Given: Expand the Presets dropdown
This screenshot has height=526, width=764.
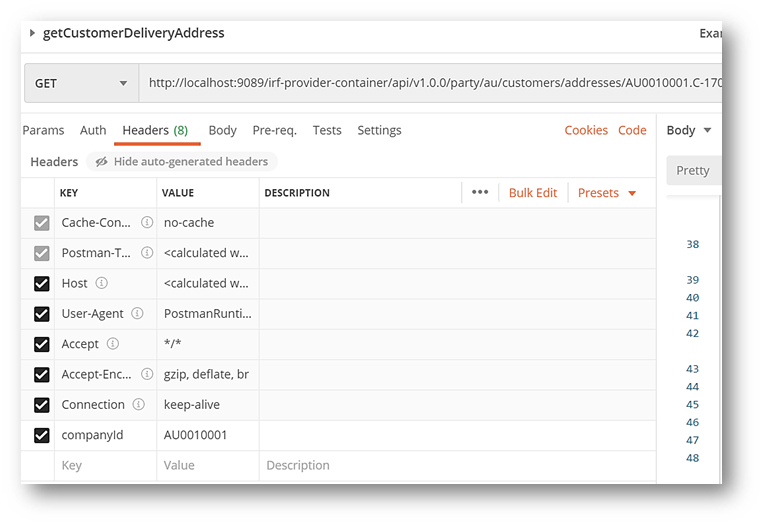Looking at the screenshot, I should [607, 193].
